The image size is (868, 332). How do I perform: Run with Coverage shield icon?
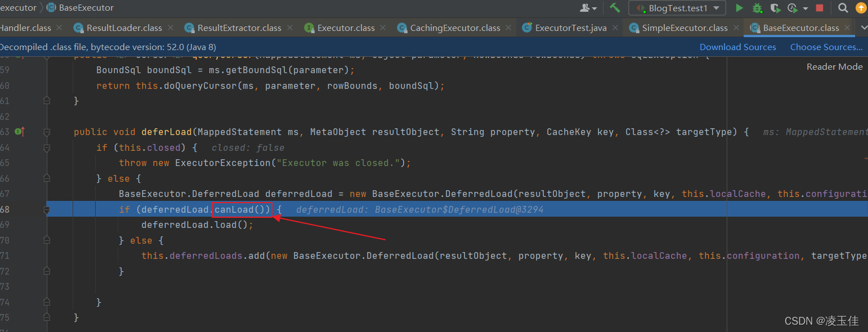(775, 8)
